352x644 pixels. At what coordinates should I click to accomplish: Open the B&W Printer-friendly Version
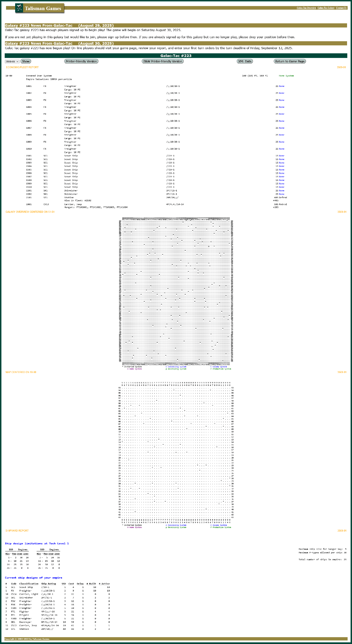(x=163, y=61)
